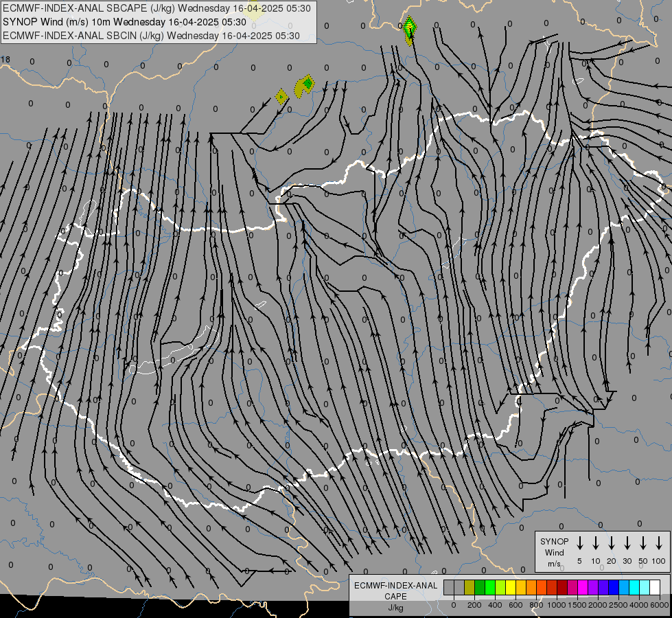
Task: Click the 30 m/s wind arrow in legend
Action: pyautogui.click(x=627, y=543)
